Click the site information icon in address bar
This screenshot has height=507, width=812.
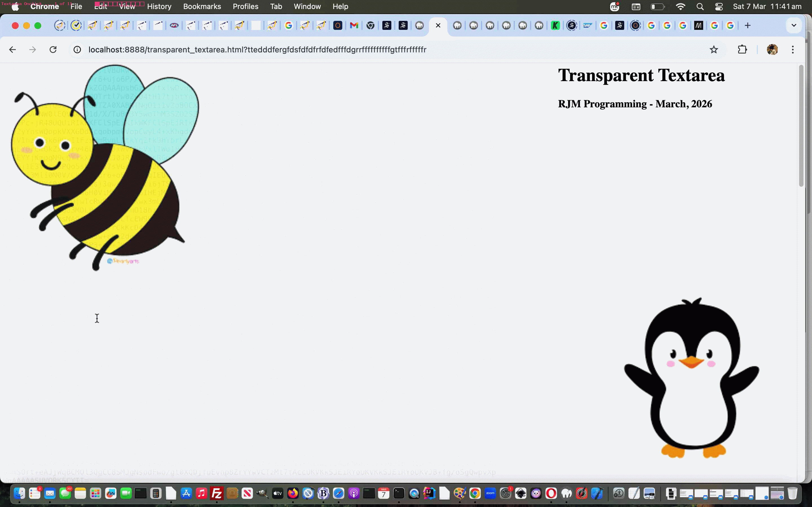click(x=77, y=49)
